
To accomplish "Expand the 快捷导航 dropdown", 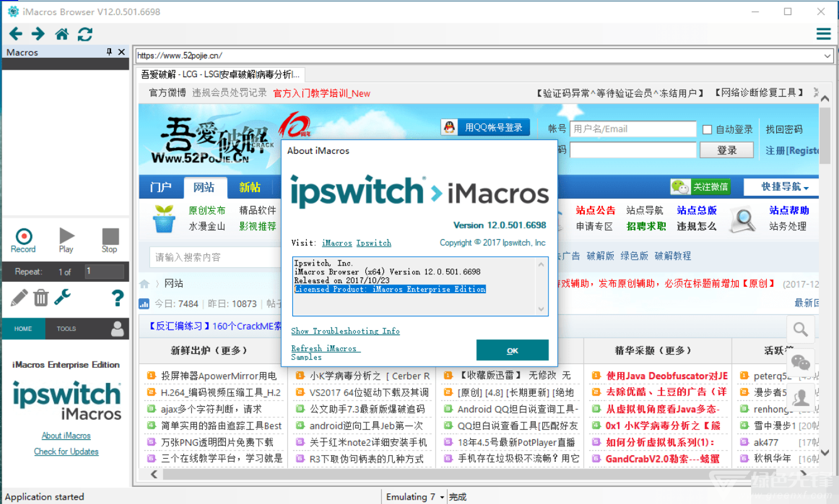I will click(x=785, y=187).
